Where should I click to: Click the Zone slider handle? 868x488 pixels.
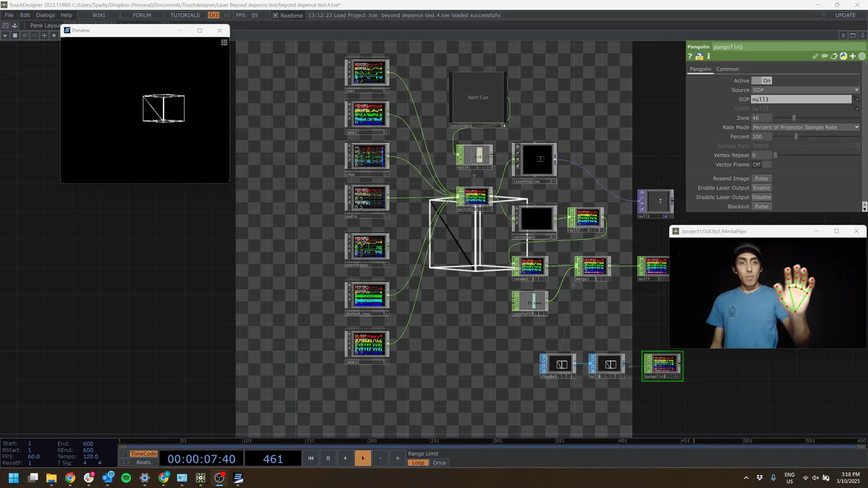[x=794, y=118]
